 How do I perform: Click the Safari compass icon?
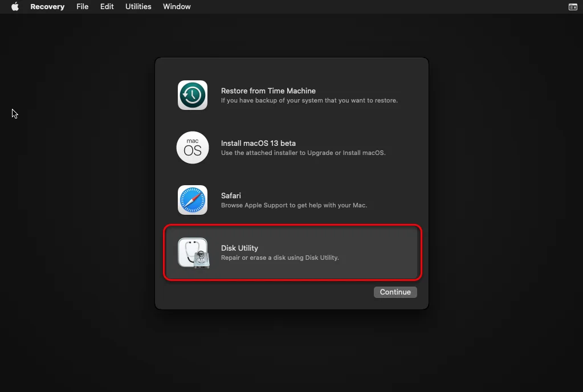(x=193, y=200)
